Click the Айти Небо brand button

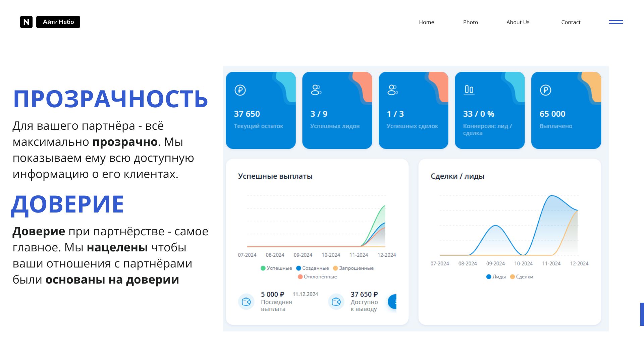tap(58, 22)
